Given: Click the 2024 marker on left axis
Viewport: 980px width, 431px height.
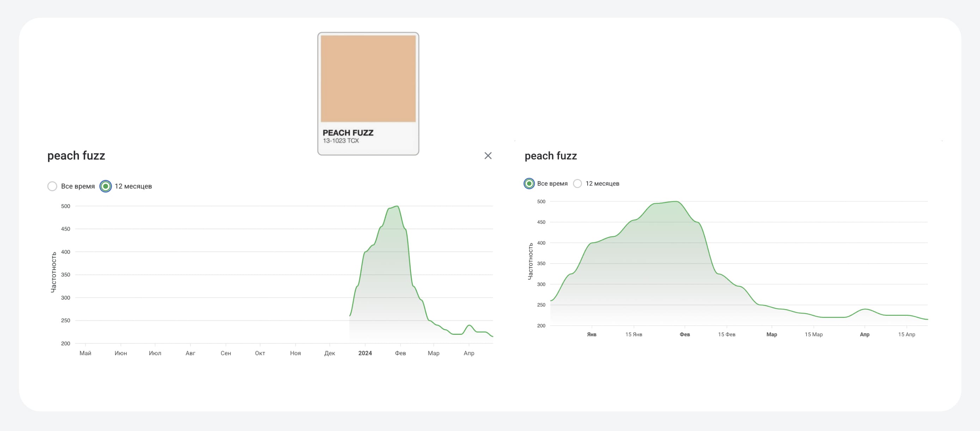Looking at the screenshot, I should pyautogui.click(x=365, y=353).
